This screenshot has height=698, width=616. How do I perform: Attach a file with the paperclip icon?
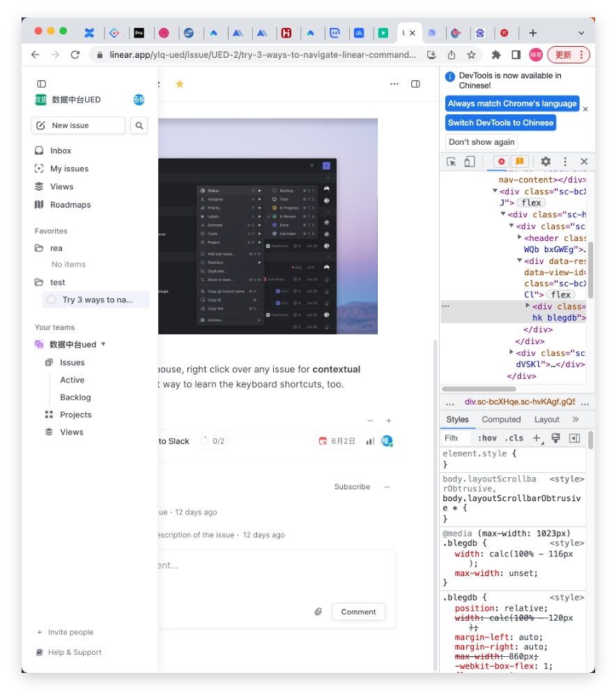[x=318, y=612]
